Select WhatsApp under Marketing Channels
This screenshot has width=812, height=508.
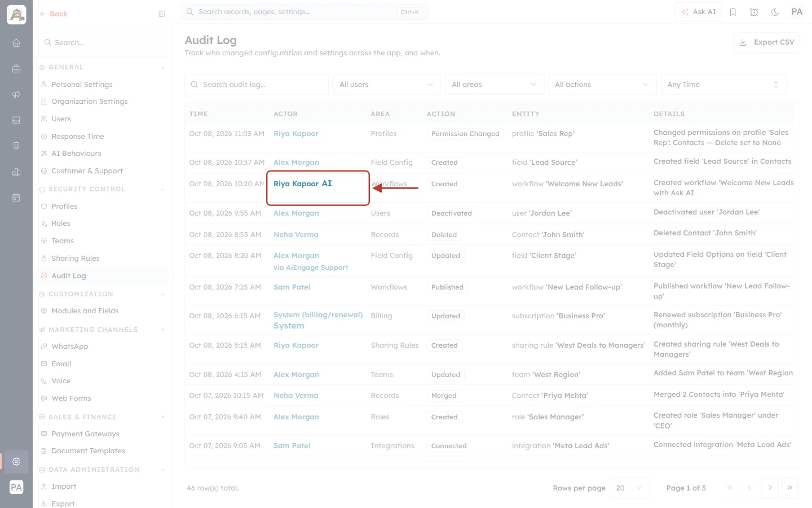click(69, 347)
